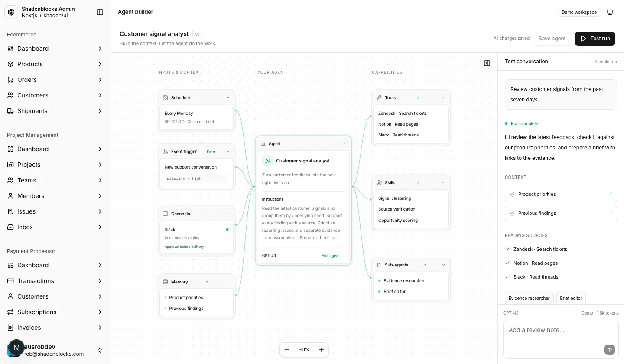Click the Test run button
Image resolution: width=624 pixels, height=364 pixels.
click(x=595, y=39)
